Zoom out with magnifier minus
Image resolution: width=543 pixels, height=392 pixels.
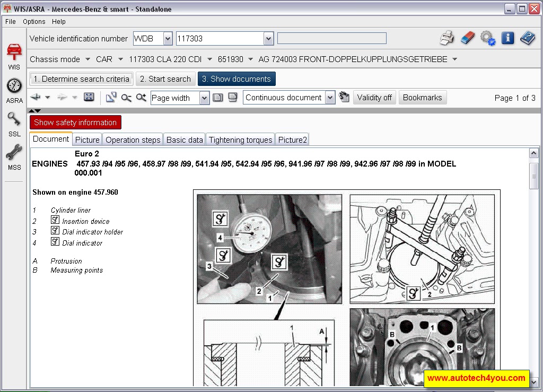[x=126, y=98]
